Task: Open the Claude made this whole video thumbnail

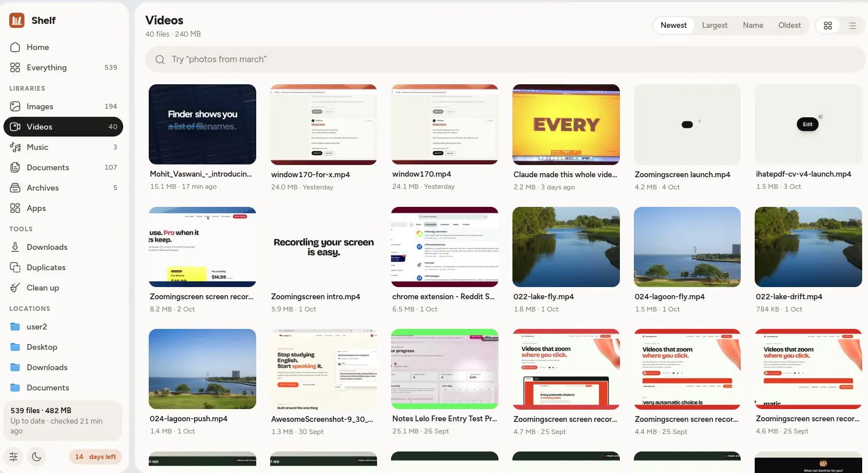Action: pyautogui.click(x=566, y=124)
